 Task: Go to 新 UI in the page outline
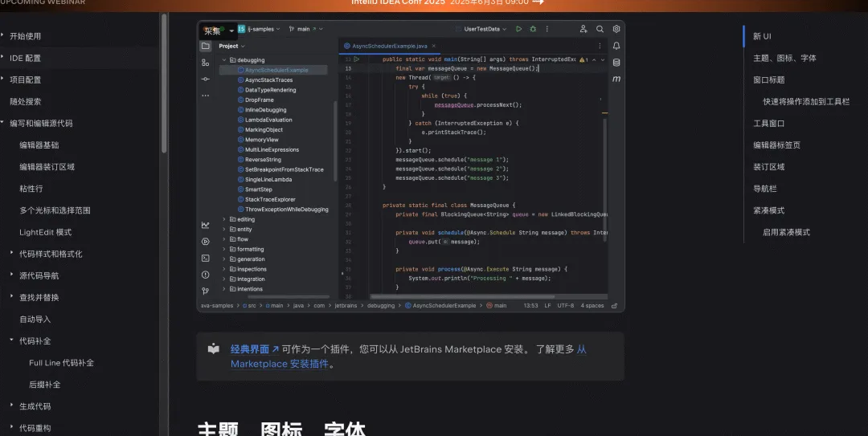click(x=762, y=36)
